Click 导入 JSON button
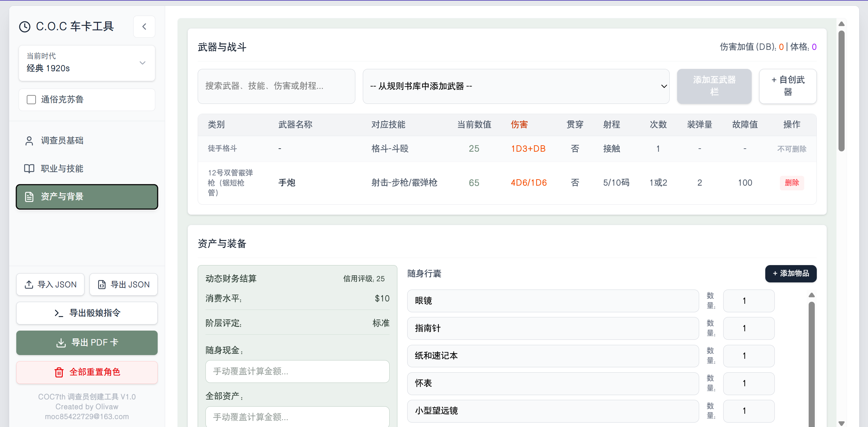 [50, 284]
